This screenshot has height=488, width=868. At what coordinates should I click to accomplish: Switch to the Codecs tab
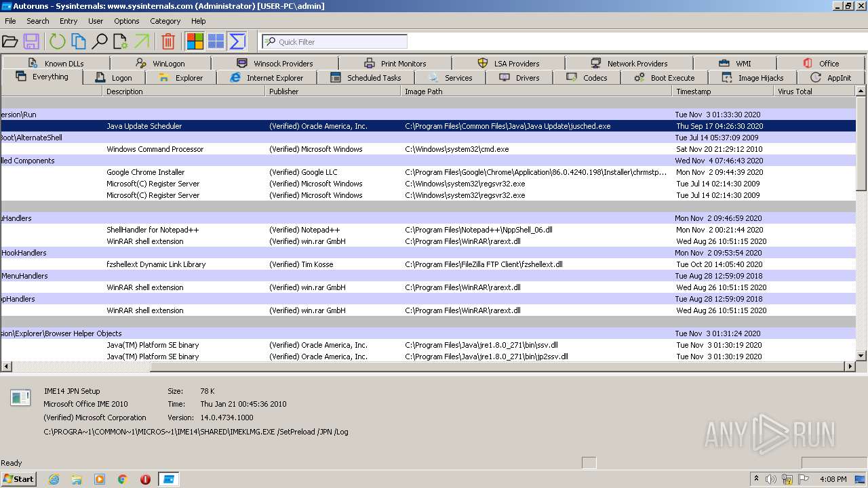click(x=587, y=78)
